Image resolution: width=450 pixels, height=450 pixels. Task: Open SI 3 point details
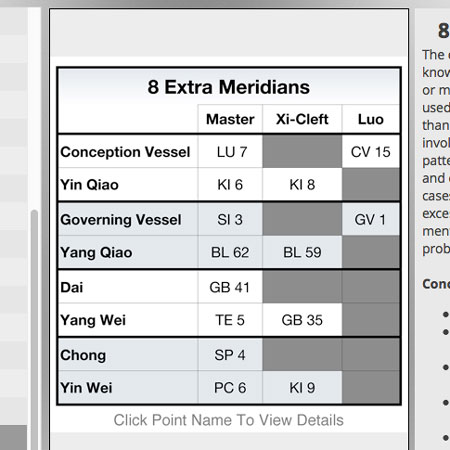coord(230,220)
